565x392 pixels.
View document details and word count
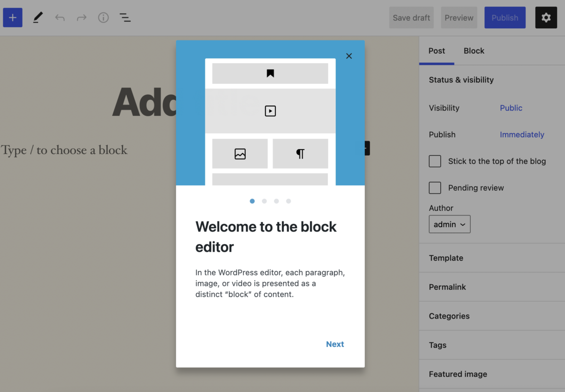point(103,17)
